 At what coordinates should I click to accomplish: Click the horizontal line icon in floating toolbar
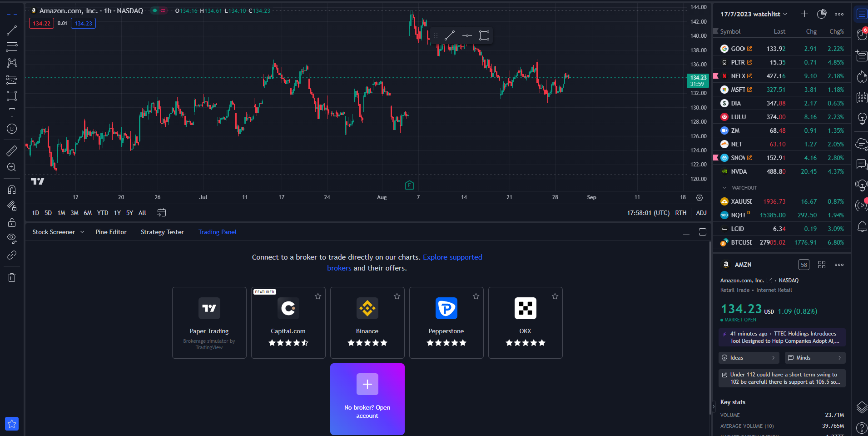[x=467, y=35]
